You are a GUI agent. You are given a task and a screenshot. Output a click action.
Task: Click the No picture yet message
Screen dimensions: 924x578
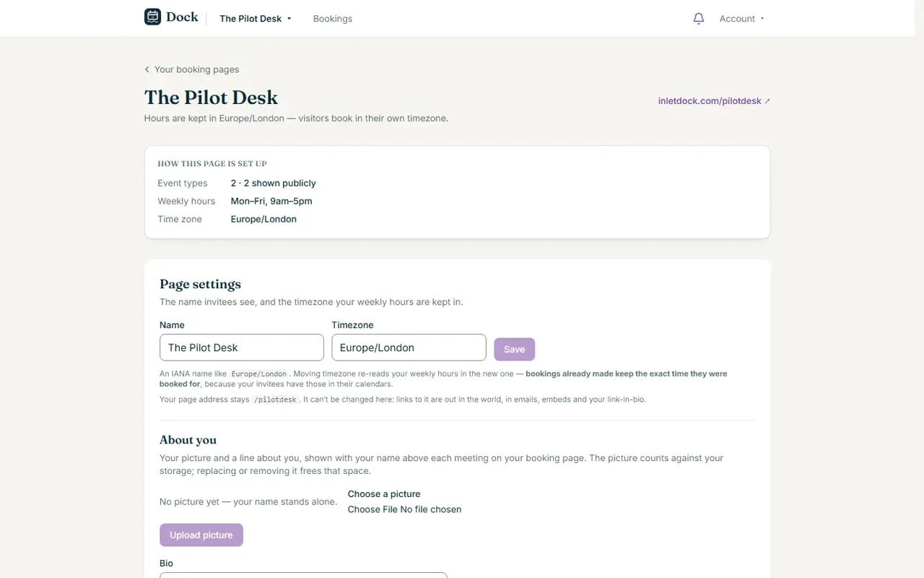point(248,501)
